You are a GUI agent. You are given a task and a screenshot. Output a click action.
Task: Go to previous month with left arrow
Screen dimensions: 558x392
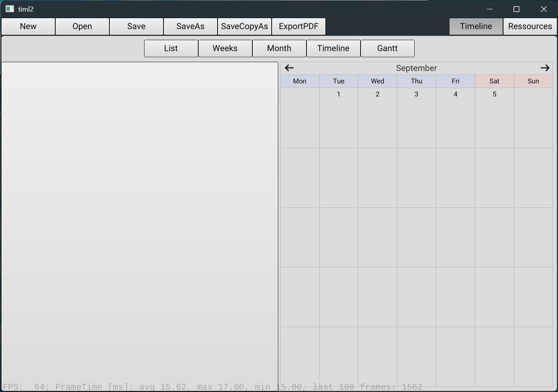coord(289,68)
